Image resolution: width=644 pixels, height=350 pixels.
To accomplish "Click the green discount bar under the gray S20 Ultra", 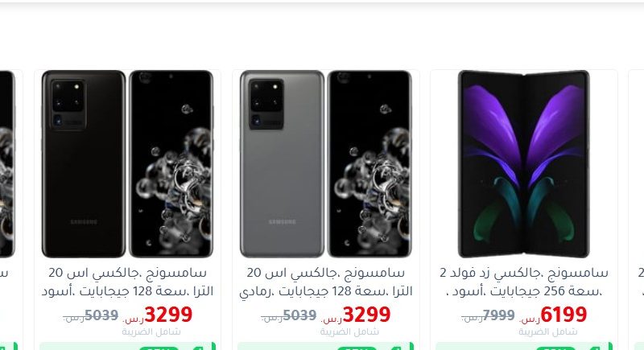I will click(x=326, y=346).
